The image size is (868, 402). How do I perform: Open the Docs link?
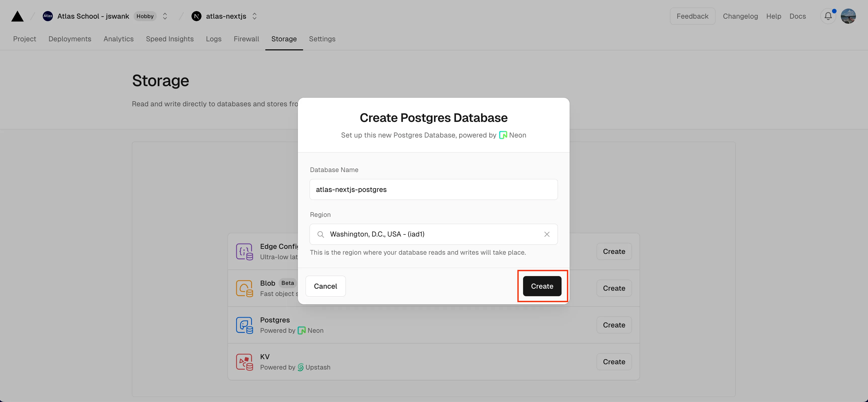coord(798,16)
